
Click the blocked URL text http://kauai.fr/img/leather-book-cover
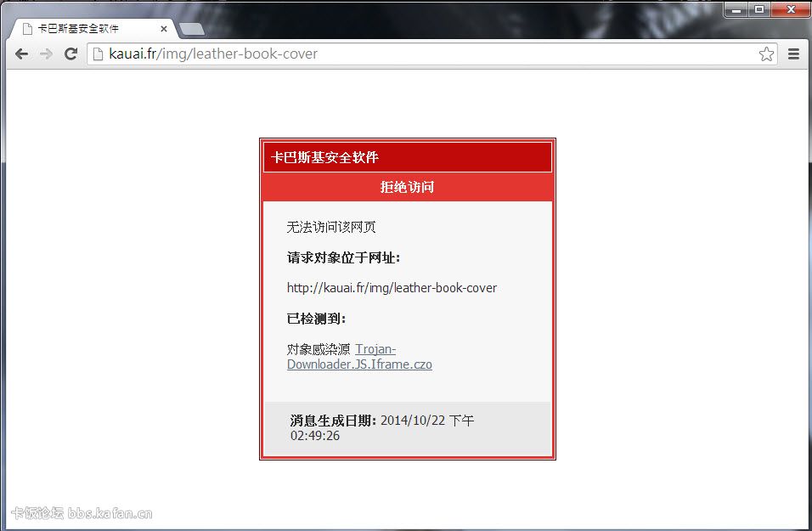[x=392, y=288]
